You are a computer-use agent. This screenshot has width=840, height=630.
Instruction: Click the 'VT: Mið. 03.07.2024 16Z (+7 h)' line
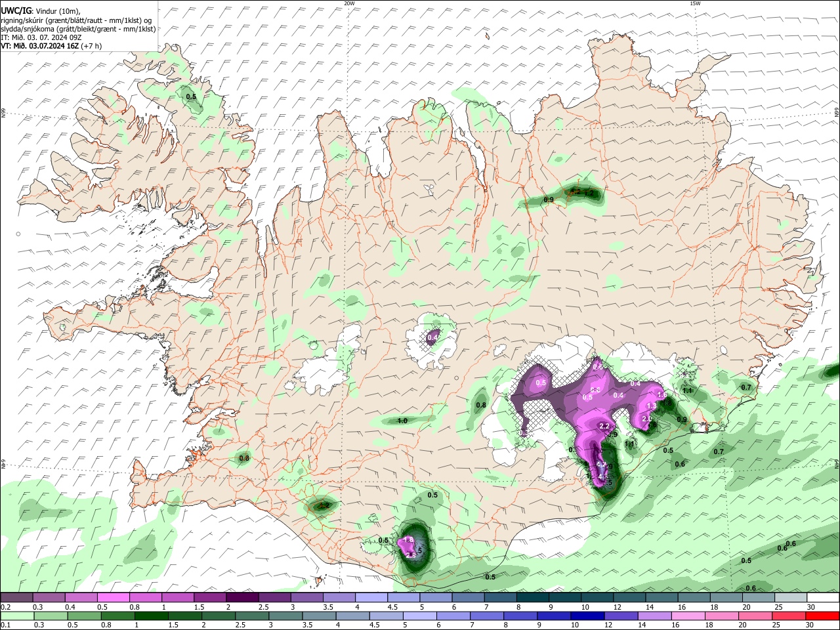[51, 46]
